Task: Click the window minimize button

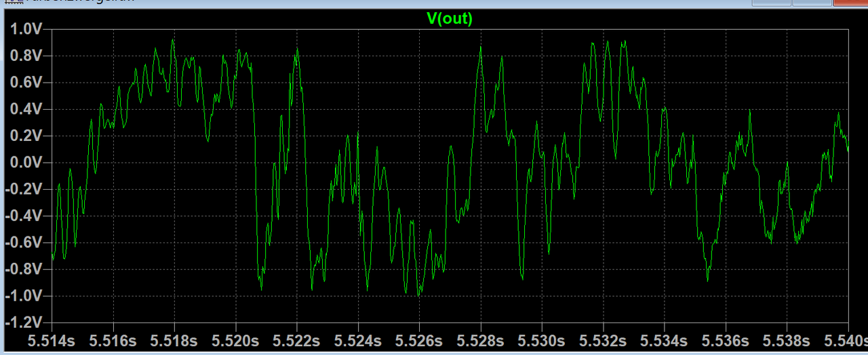Action: [772, 2]
